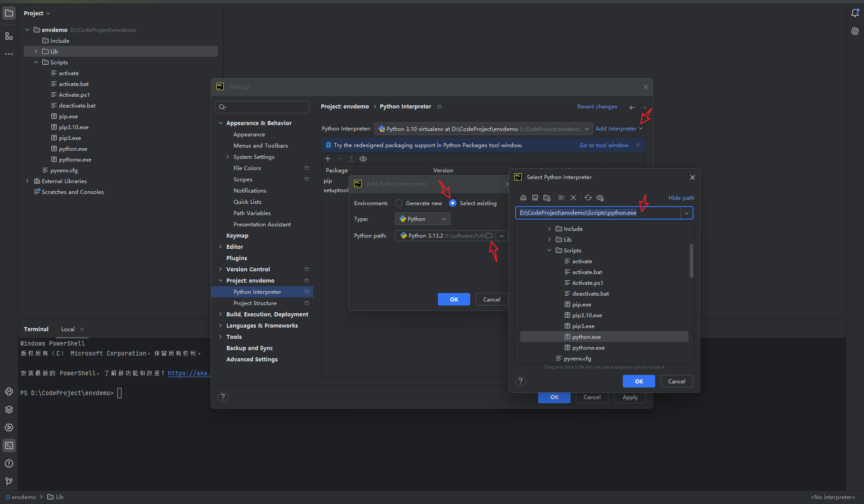Open the Type Python dropdown

423,219
